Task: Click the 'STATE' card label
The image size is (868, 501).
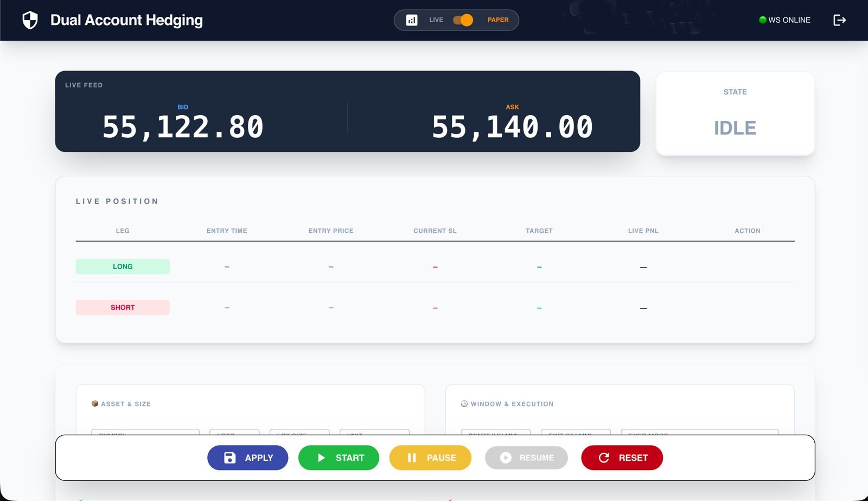Action: pos(735,92)
